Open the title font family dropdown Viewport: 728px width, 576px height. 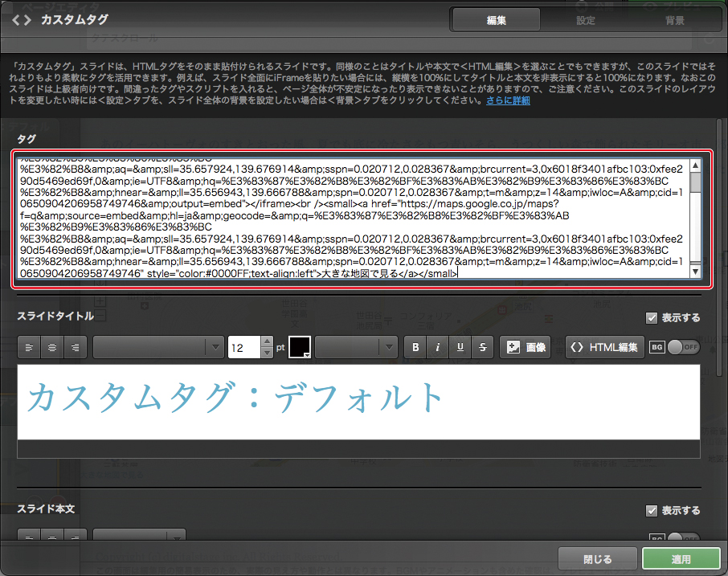(157, 347)
